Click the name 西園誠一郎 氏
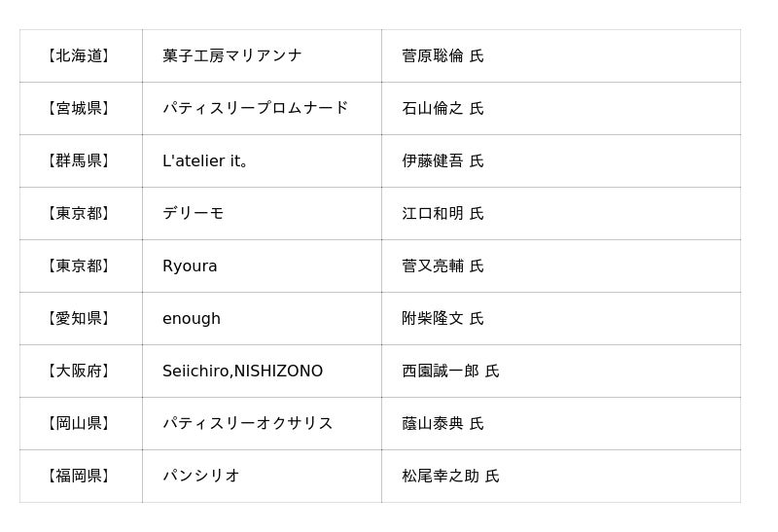Screen dimensions: 778x532 (450, 372)
